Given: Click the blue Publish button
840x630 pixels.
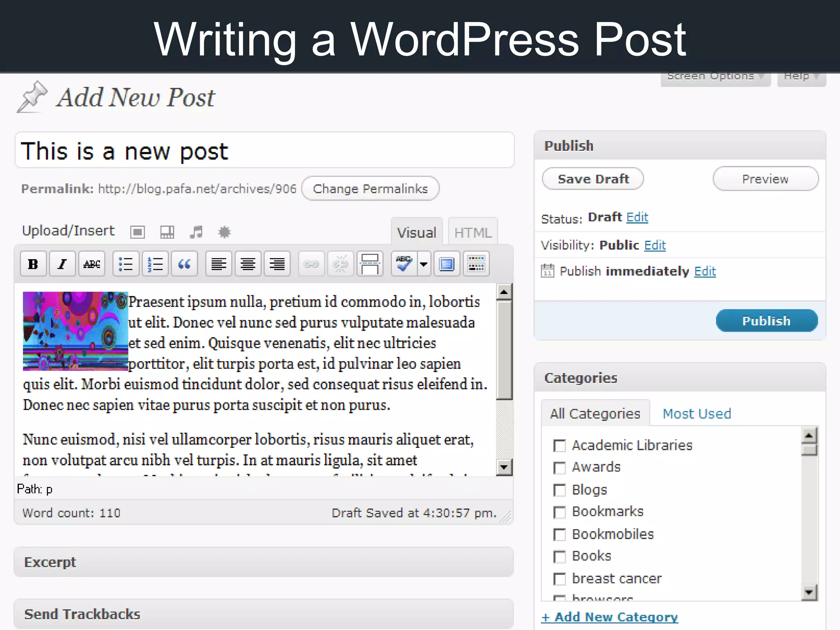Looking at the screenshot, I should point(767,321).
